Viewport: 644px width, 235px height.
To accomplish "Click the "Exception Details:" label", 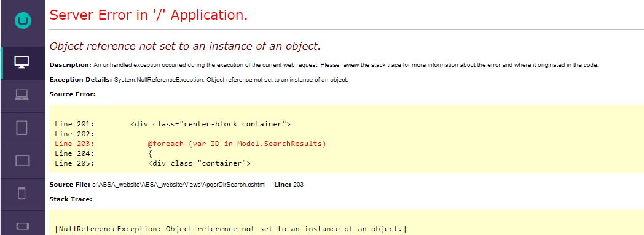I will [x=81, y=80].
